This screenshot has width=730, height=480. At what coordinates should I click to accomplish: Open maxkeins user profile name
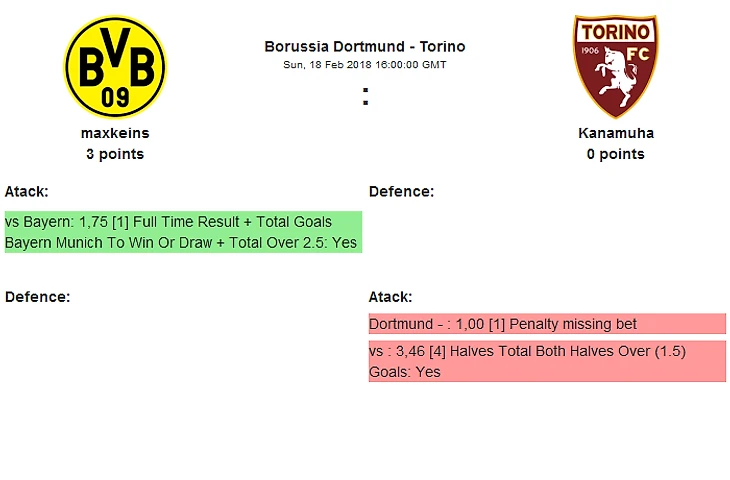pyautogui.click(x=115, y=133)
